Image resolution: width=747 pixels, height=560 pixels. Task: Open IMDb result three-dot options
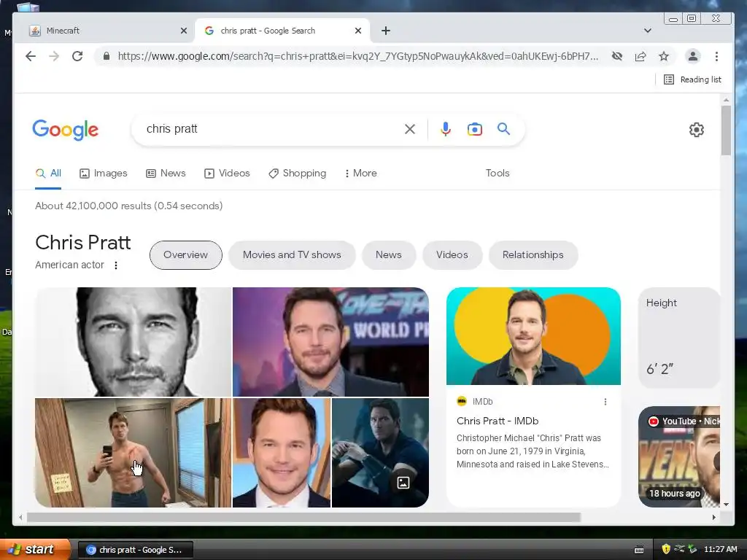click(605, 402)
